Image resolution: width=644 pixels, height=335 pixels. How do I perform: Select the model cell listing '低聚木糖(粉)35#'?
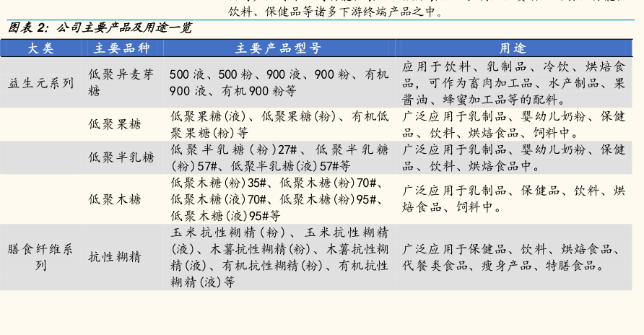pyautogui.click(x=279, y=199)
